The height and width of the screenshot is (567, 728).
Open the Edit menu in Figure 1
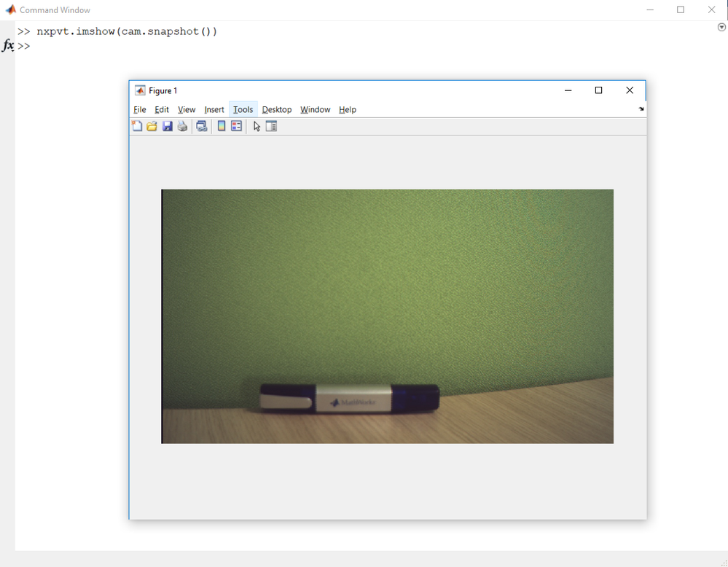tap(162, 109)
